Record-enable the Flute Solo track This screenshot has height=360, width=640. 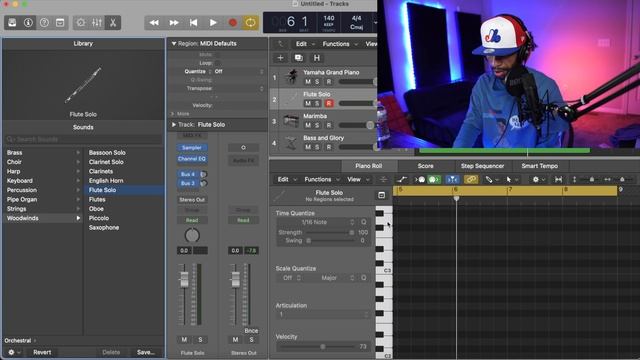329,103
